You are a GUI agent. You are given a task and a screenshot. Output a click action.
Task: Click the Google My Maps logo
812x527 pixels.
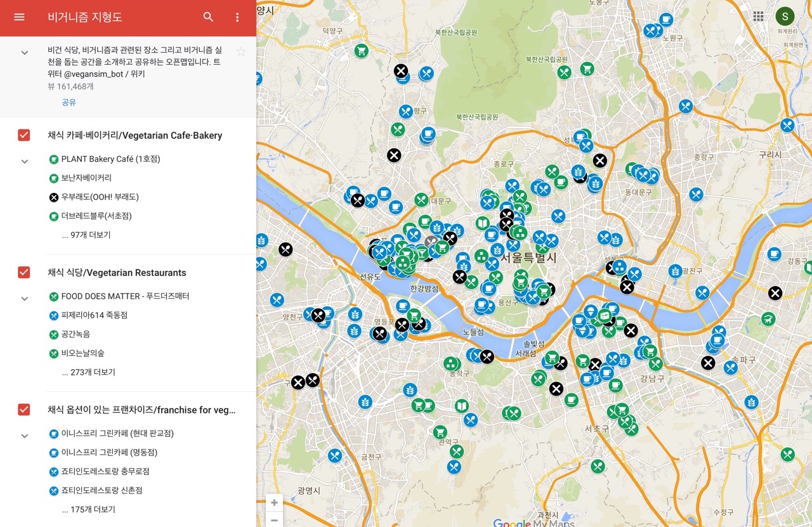pos(534,523)
